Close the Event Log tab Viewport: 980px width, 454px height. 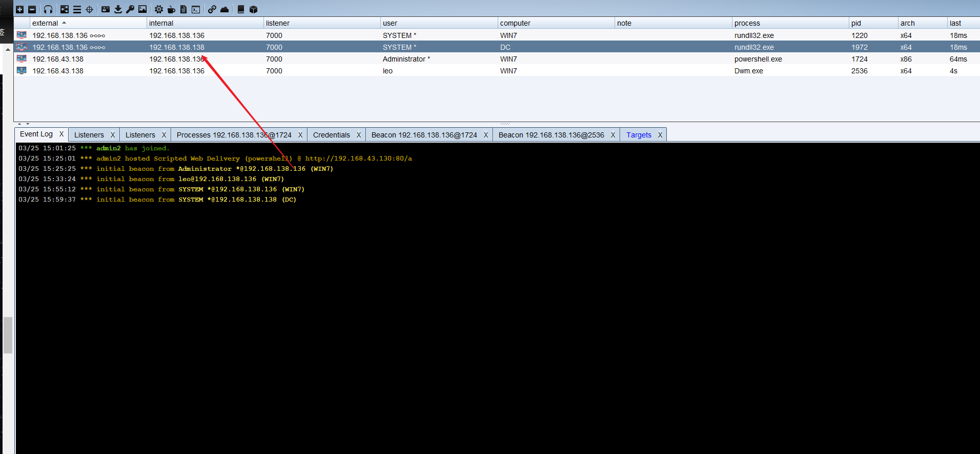click(x=62, y=134)
